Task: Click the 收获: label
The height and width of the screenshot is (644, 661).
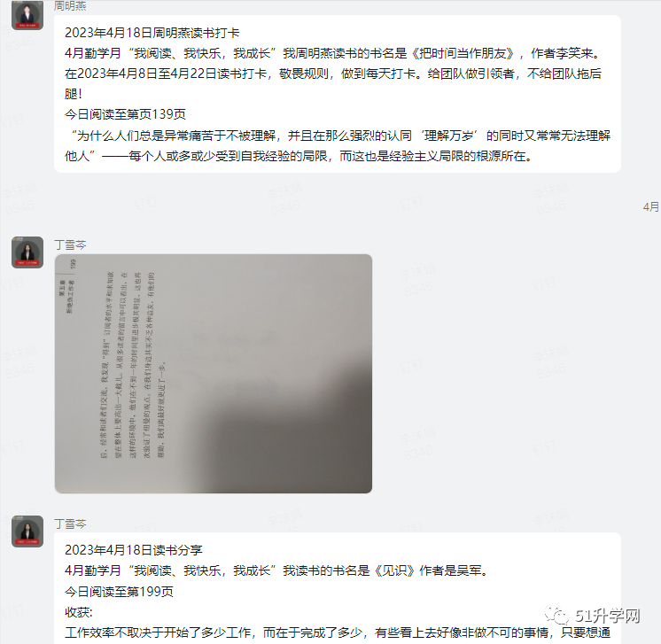Action: 78,612
